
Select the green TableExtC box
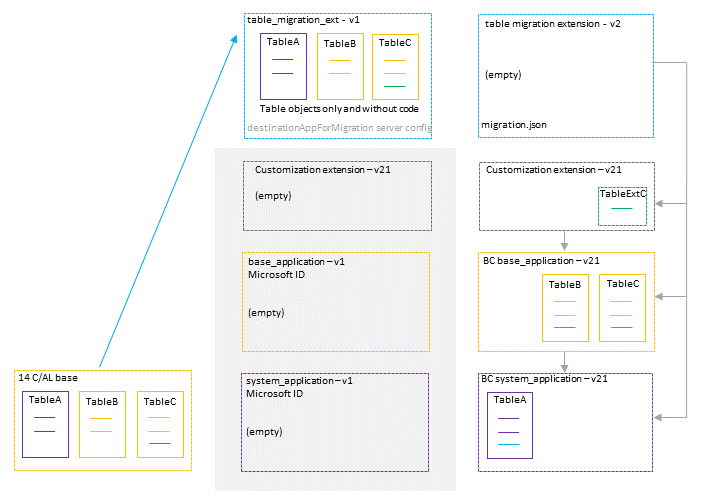pos(623,206)
